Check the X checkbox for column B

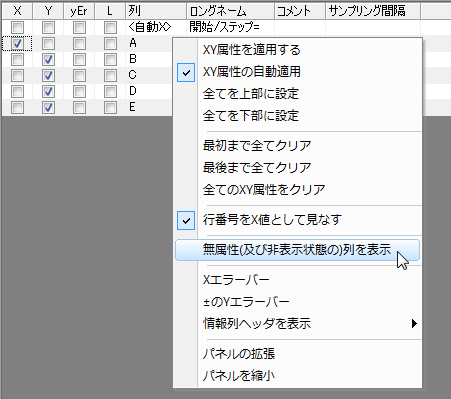(x=17, y=59)
